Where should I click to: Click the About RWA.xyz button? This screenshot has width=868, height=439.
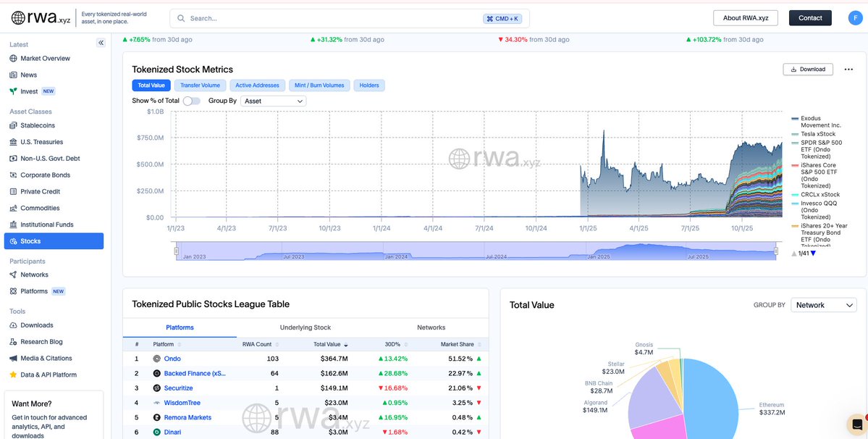click(746, 17)
